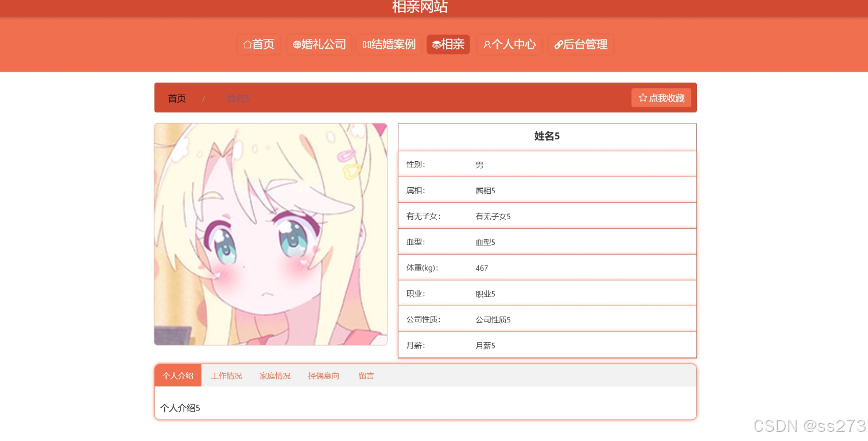Click the 姓名5 heading in the info card

[547, 136]
